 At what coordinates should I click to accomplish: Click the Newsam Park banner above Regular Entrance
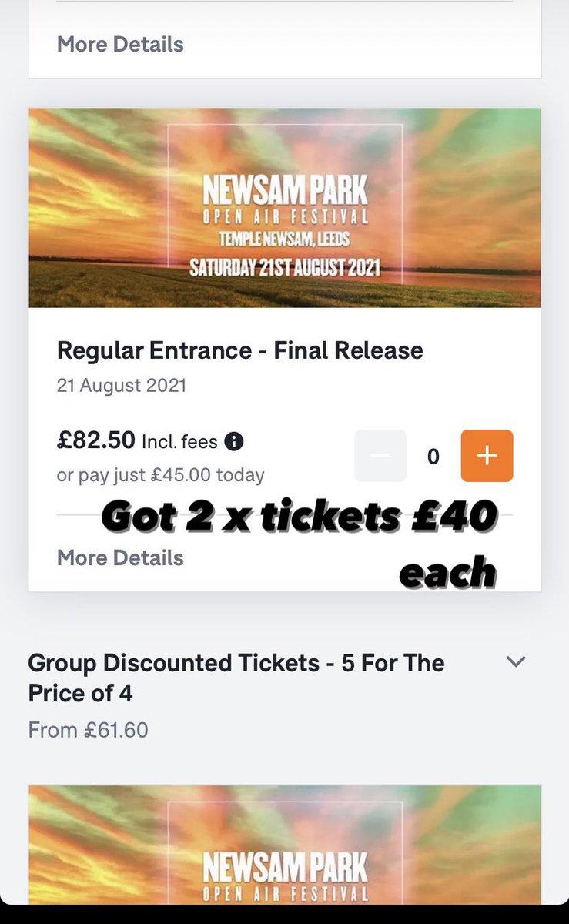coord(285,208)
